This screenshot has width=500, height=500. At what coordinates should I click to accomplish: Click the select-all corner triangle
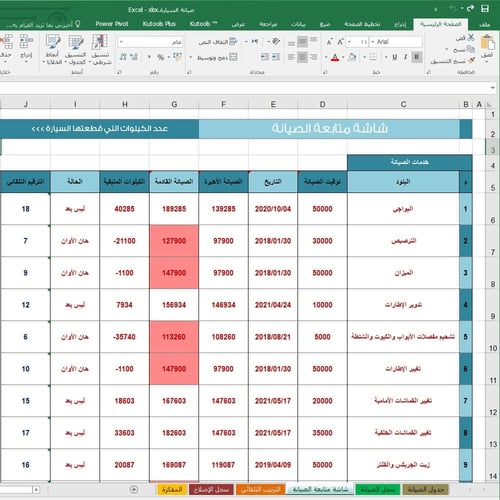[489, 105]
